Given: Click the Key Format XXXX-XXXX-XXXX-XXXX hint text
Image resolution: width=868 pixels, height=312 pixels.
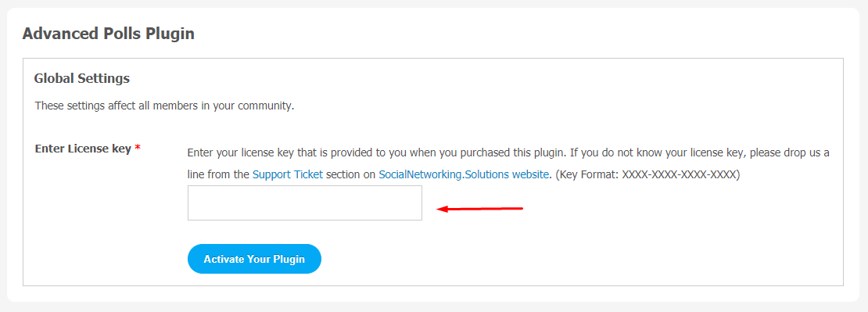Looking at the screenshot, I should tap(647, 174).
